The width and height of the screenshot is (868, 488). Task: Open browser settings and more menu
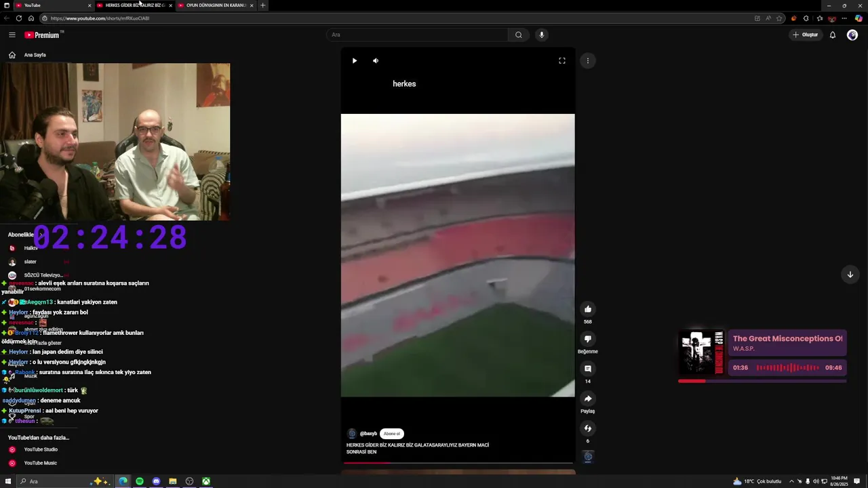pos(844,18)
